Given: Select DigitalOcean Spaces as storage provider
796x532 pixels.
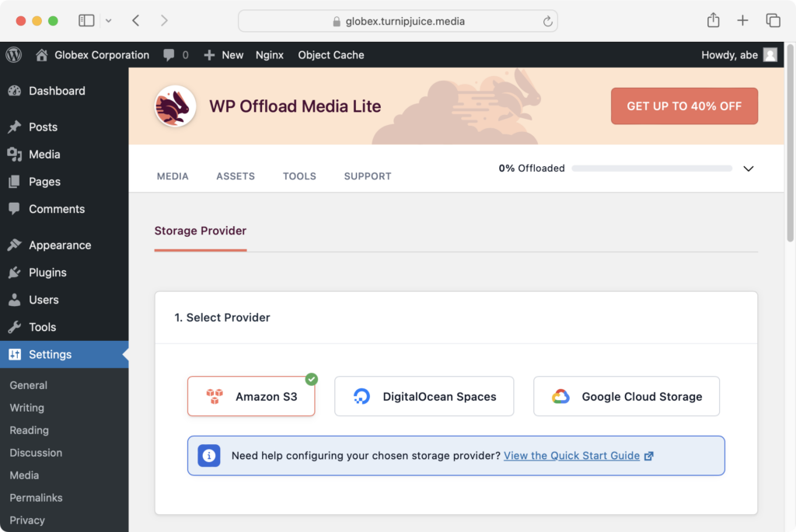Looking at the screenshot, I should [x=424, y=396].
